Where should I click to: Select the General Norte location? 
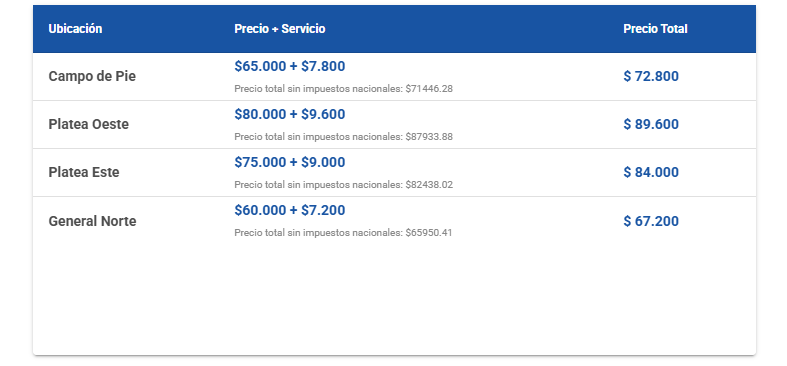click(x=92, y=221)
